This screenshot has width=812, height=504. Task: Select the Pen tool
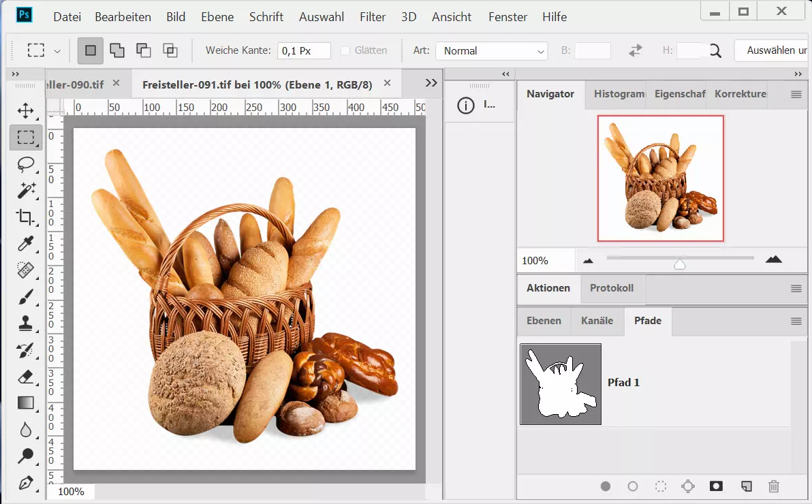pos(25,483)
